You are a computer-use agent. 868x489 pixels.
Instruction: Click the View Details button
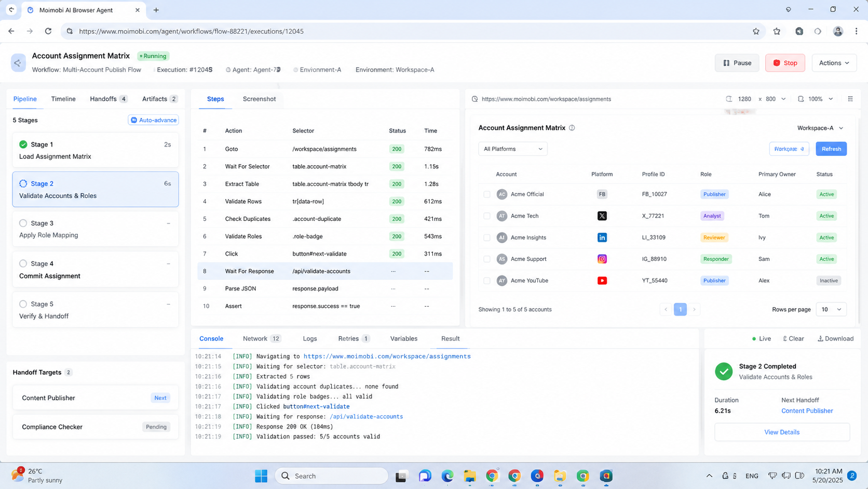coord(782,432)
